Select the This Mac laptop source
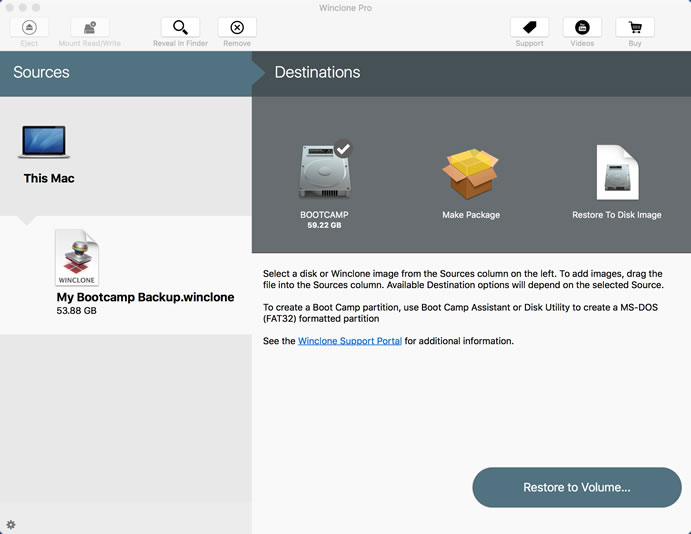Image resolution: width=691 pixels, height=534 pixels. click(44, 141)
